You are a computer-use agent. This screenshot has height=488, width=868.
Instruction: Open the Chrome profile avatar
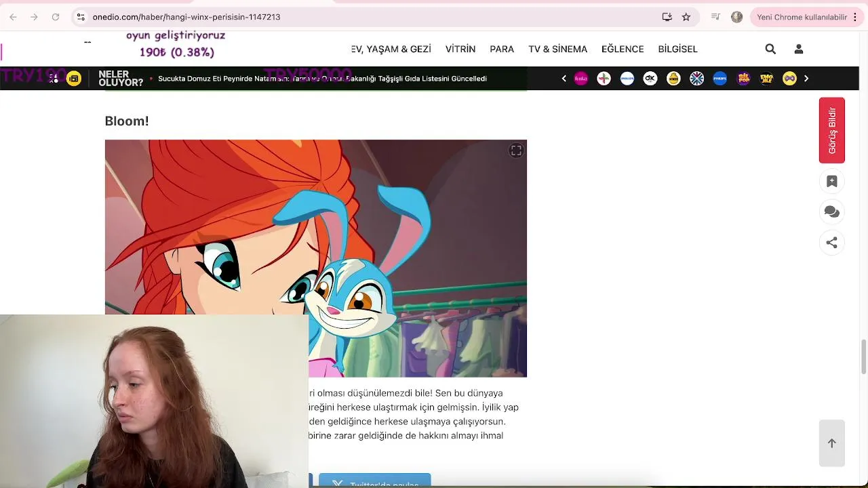(737, 17)
